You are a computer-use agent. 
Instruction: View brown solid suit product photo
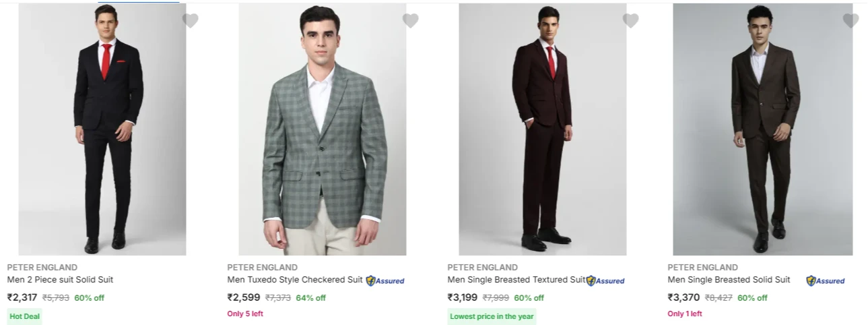(x=763, y=129)
